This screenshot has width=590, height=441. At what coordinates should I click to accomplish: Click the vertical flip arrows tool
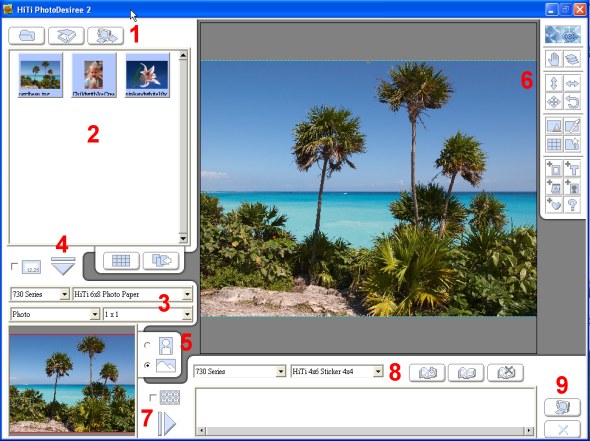point(554,84)
